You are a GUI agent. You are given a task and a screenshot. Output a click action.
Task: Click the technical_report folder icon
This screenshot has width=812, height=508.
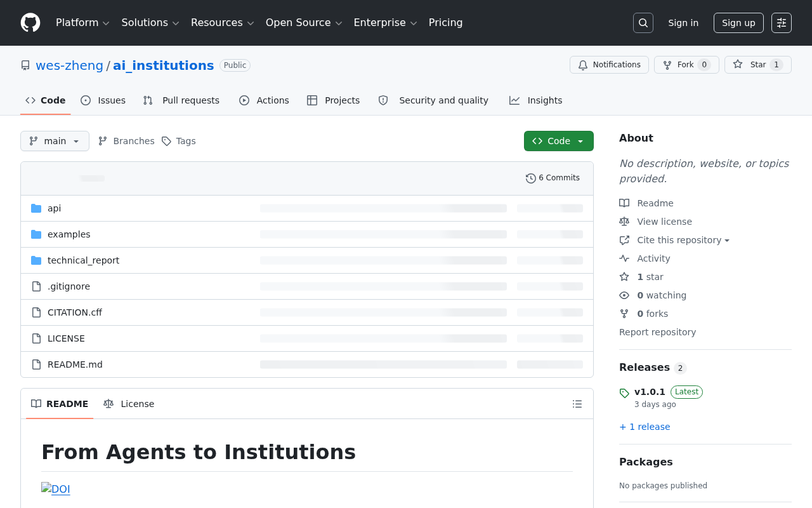(x=36, y=260)
